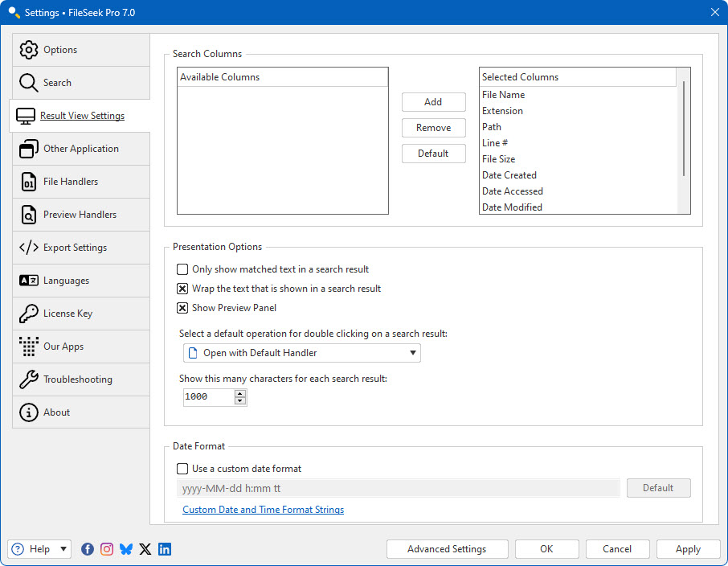The height and width of the screenshot is (566, 728).
Task: Select File Name in Selected Columns
Action: (x=578, y=95)
